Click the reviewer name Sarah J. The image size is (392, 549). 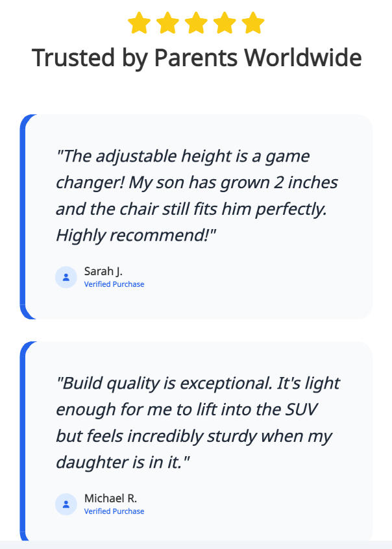coord(103,271)
